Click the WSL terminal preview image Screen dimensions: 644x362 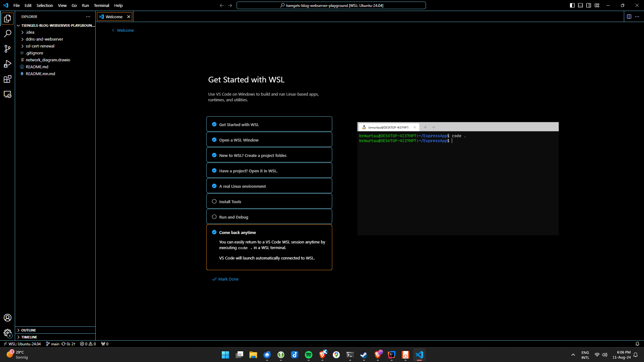(x=458, y=179)
